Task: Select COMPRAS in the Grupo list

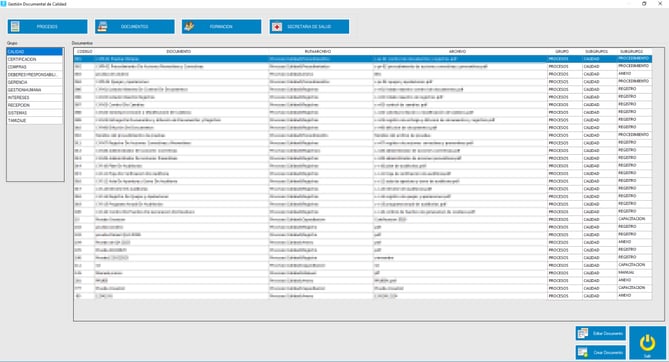Action: tap(35, 67)
